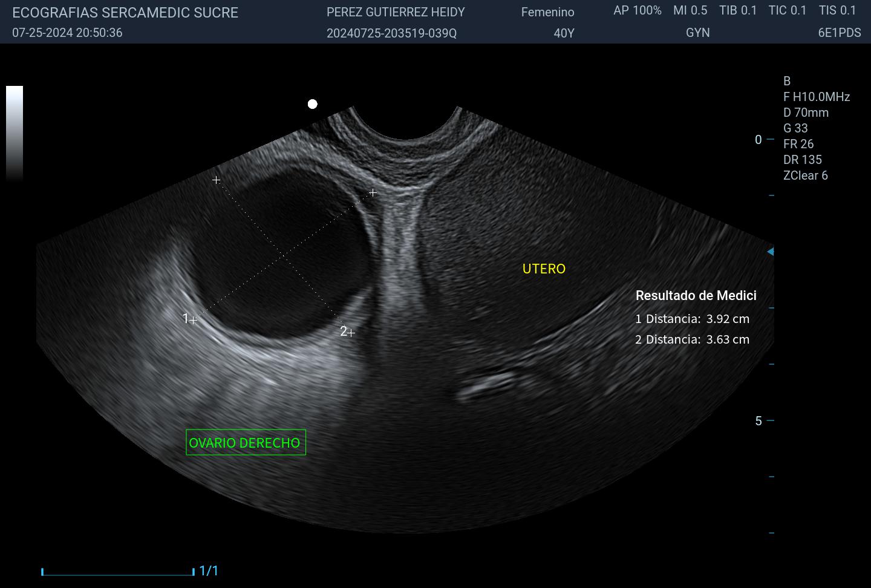The image size is (871, 588).
Task: Click caliper 1 endpoint cross at lower left
Action: click(193, 320)
